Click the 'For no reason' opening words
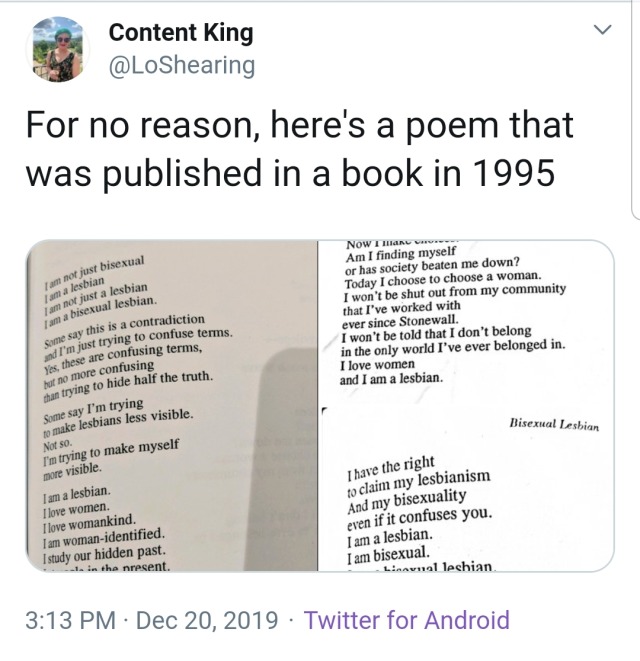The width and height of the screenshot is (640, 661). (120, 126)
